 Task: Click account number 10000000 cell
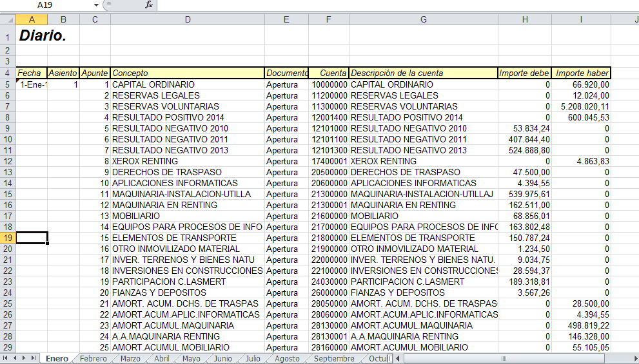point(329,84)
